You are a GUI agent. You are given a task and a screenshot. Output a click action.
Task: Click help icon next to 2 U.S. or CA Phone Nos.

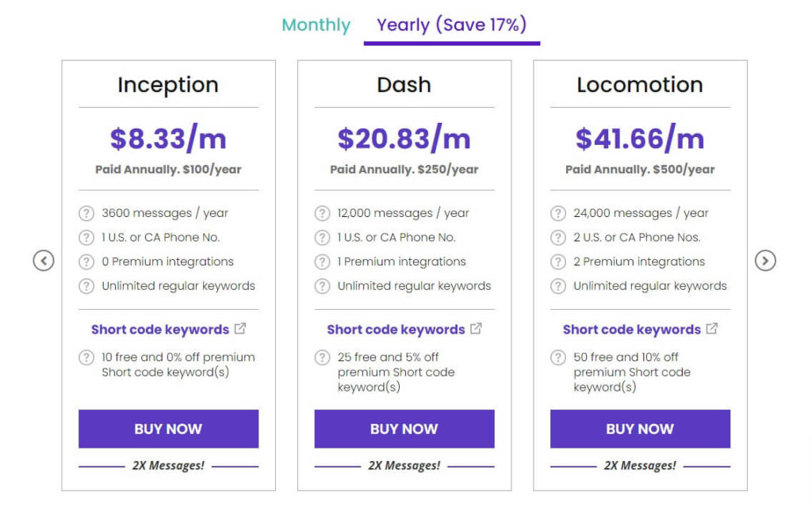point(558,238)
